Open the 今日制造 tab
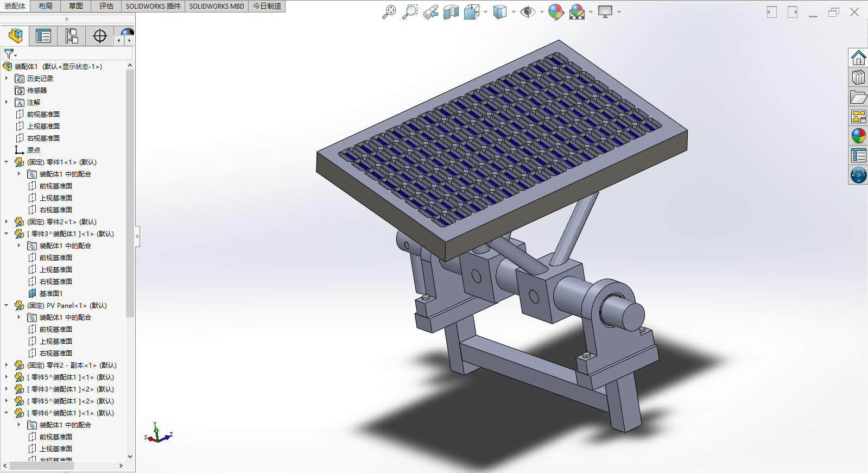This screenshot has width=868, height=473. (x=267, y=6)
